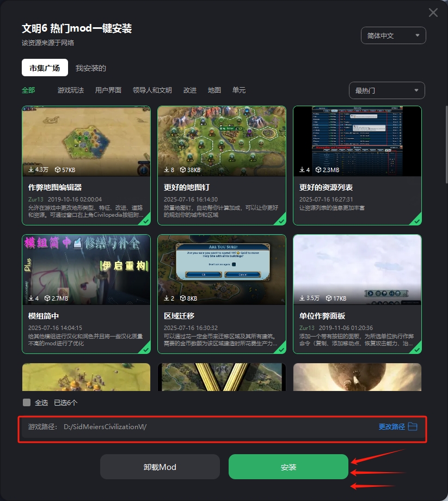Viewport: 448px width, 501px height.
Task: Click the green 安装 button
Action: [289, 467]
